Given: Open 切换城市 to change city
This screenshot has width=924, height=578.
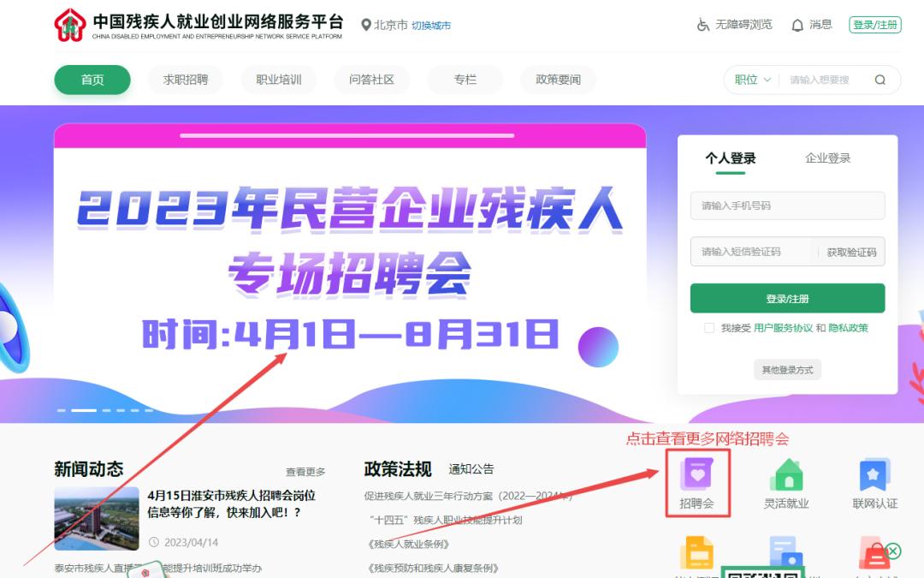Looking at the screenshot, I should coord(433,25).
